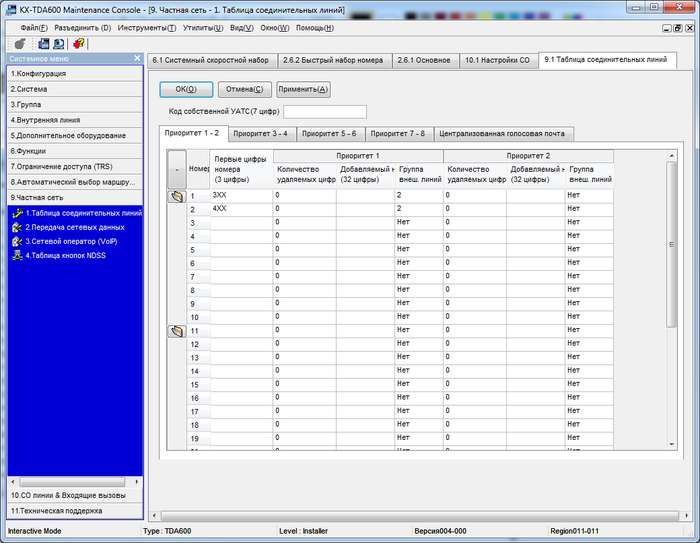
Task: Close the Системное меню panel
Action: tap(138, 59)
